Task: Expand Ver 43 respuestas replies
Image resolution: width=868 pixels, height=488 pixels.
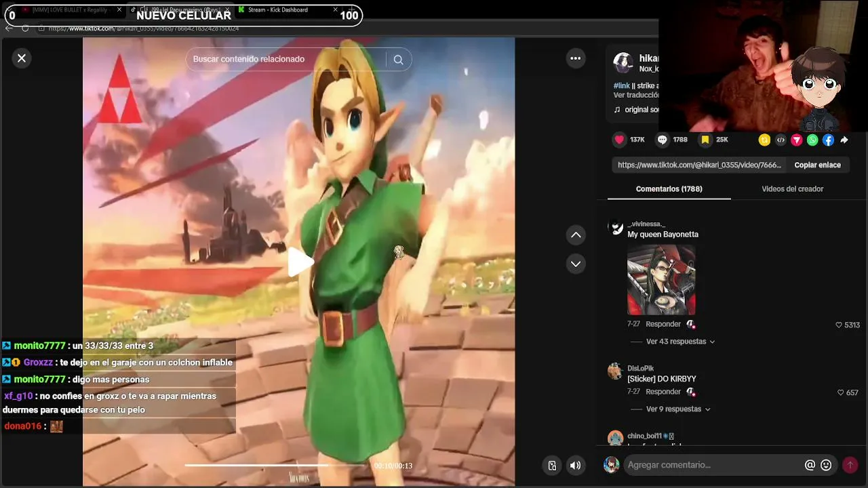Action: pyautogui.click(x=680, y=342)
